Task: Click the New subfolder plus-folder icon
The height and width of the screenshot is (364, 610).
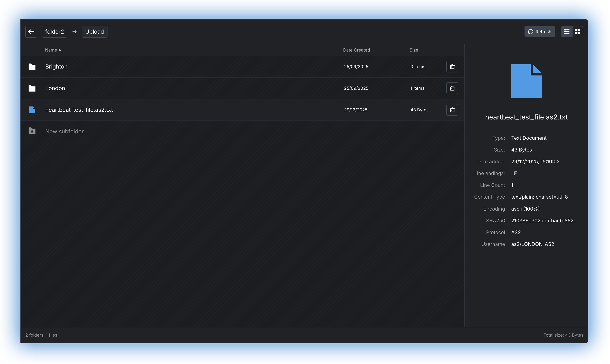Action: point(32,131)
